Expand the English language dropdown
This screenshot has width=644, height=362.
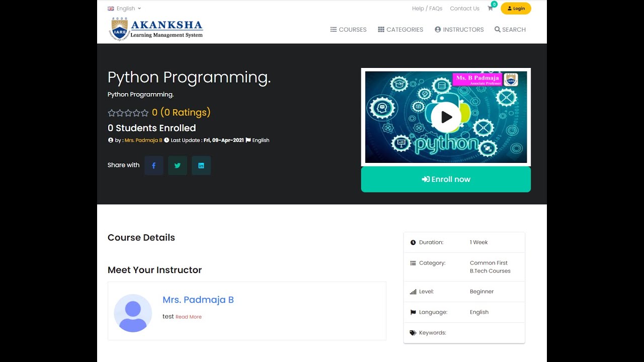(x=124, y=9)
